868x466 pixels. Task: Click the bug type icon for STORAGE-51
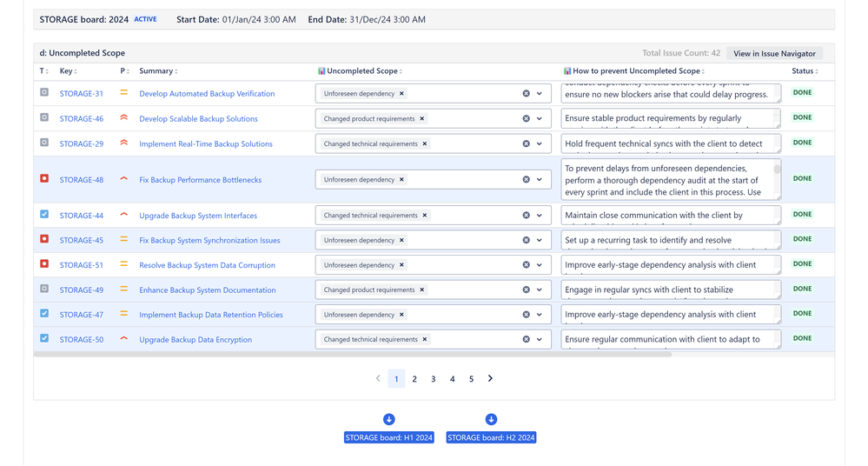coord(44,263)
